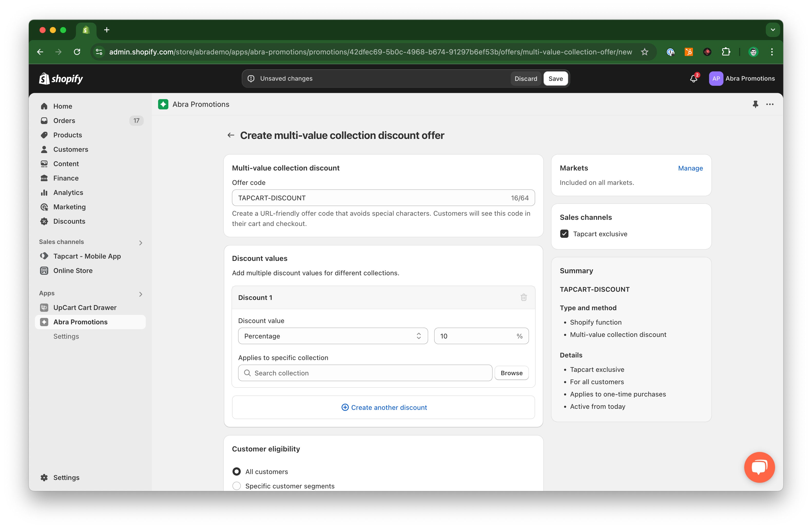Click the discount percentage value field
The height and width of the screenshot is (529, 812).
click(x=481, y=336)
